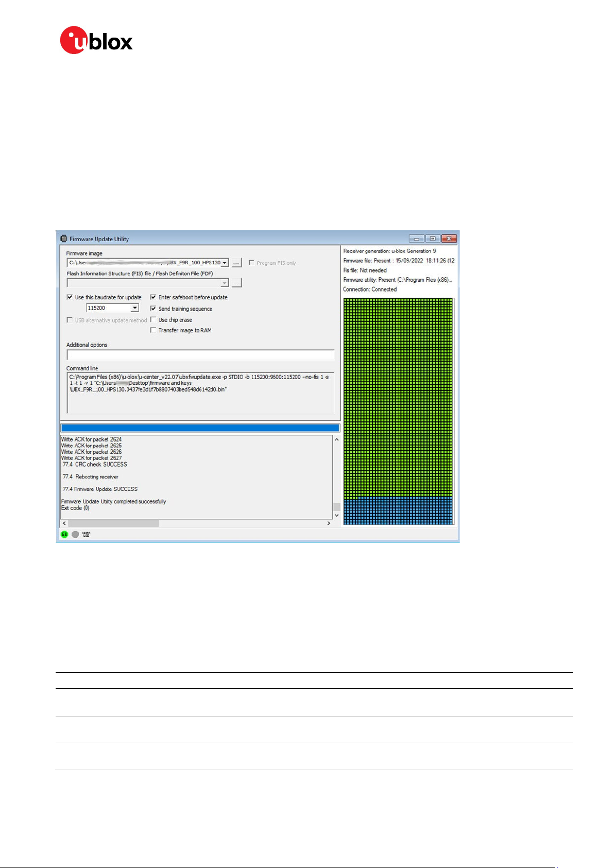Click the 'Firmware file: Present' status line

coord(399,261)
